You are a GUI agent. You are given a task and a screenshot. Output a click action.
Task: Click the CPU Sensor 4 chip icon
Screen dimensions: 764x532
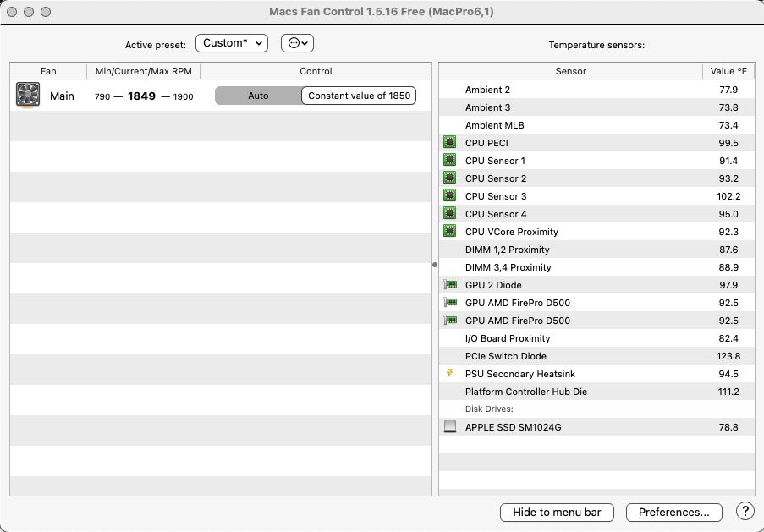450,213
